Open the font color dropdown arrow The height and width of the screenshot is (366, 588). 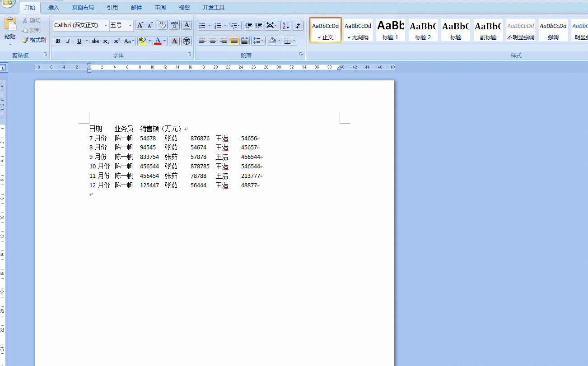click(164, 41)
